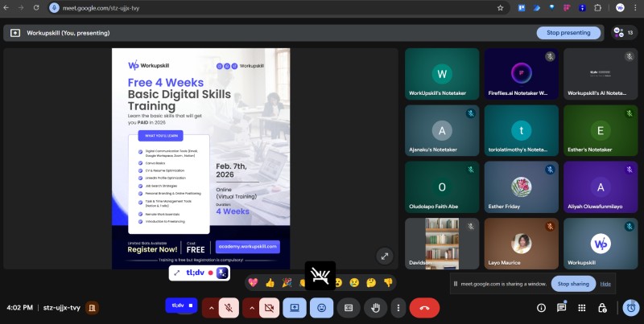Click the present screen share button
This screenshot has height=324, width=644.
295,308
